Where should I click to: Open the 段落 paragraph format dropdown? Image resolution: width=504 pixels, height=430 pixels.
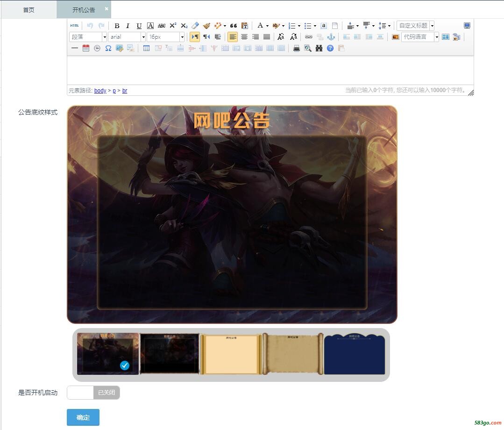[88, 37]
